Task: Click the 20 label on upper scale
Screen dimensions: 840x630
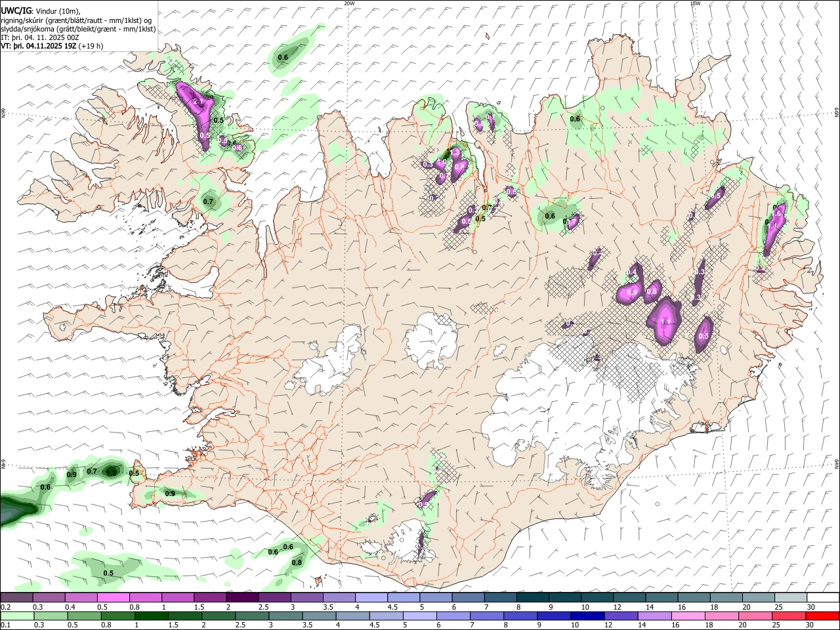Action: coord(746,607)
